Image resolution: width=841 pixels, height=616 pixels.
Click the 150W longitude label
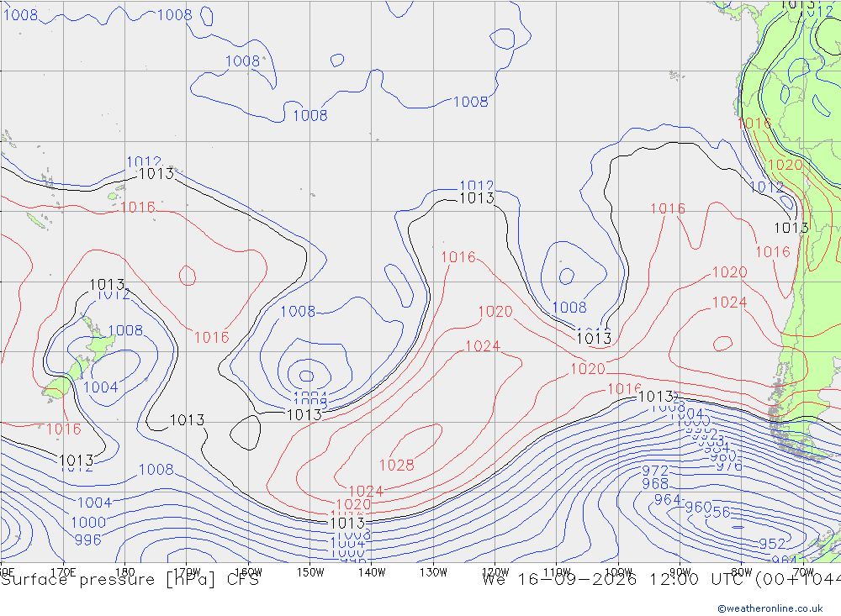tap(310, 572)
